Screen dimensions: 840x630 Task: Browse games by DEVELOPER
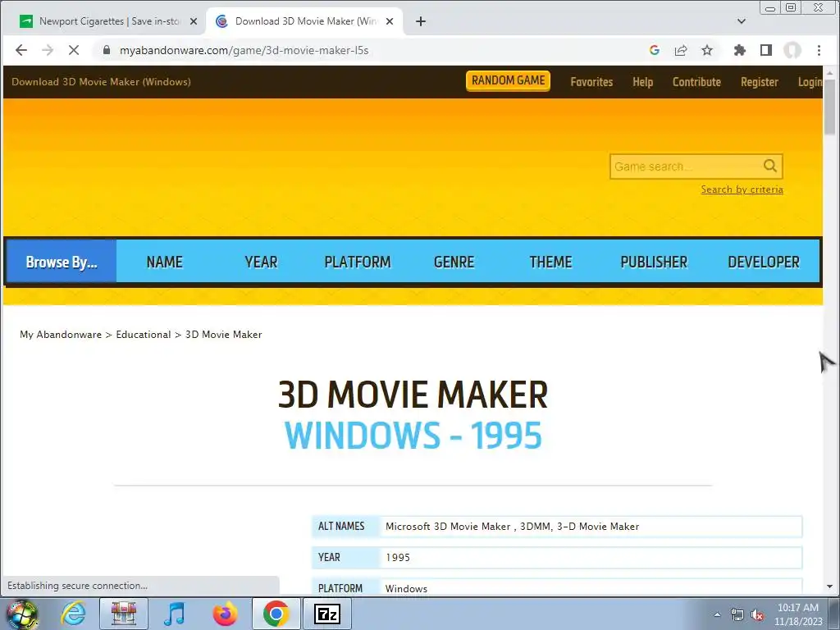(764, 262)
